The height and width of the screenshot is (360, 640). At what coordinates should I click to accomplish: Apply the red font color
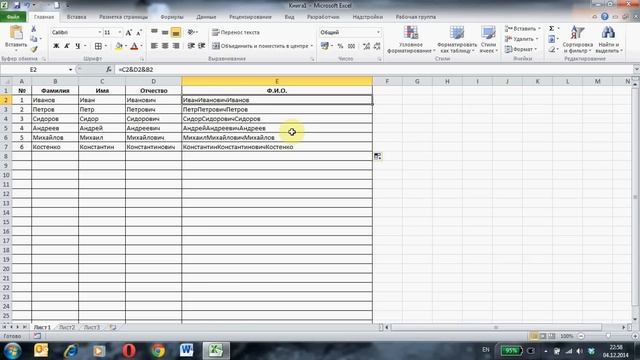pos(134,46)
